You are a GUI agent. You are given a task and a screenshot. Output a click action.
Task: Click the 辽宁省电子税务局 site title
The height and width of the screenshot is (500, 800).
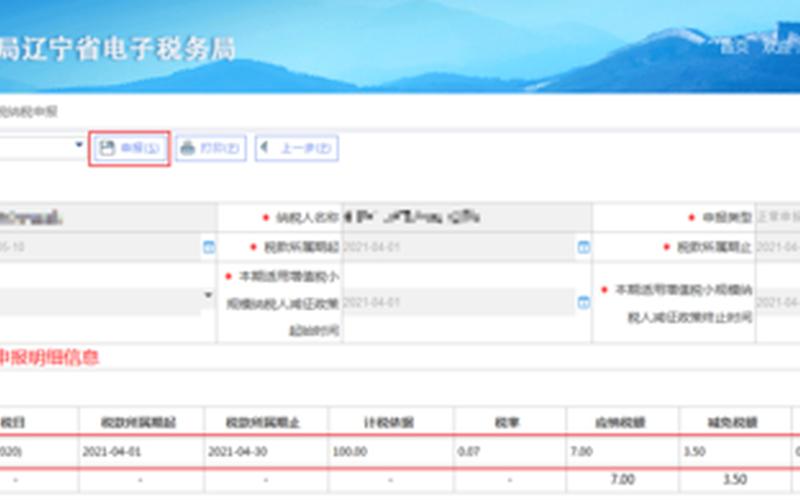point(128,49)
